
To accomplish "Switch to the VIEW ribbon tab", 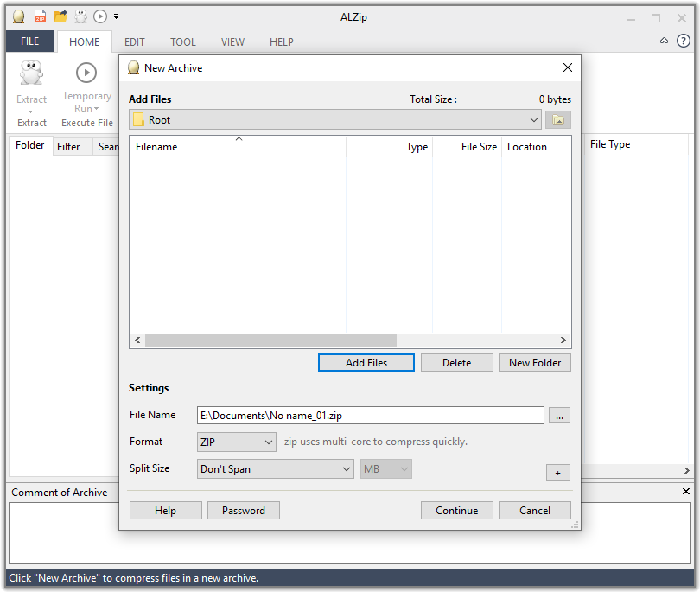I will 232,42.
